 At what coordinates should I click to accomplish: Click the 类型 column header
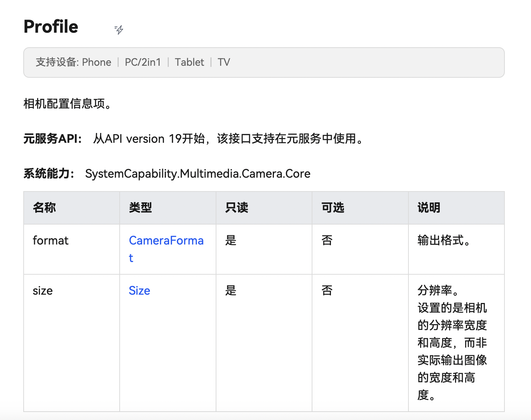[140, 208]
